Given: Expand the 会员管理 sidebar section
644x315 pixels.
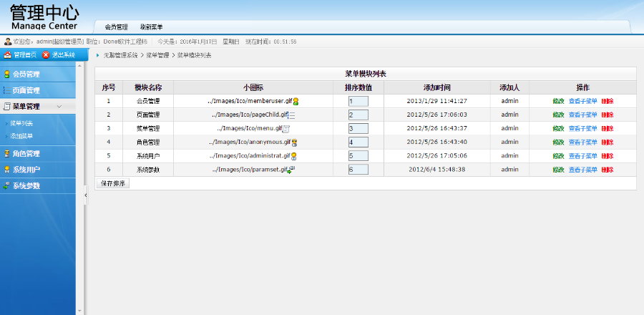Looking at the screenshot, I should pyautogui.click(x=38, y=74).
